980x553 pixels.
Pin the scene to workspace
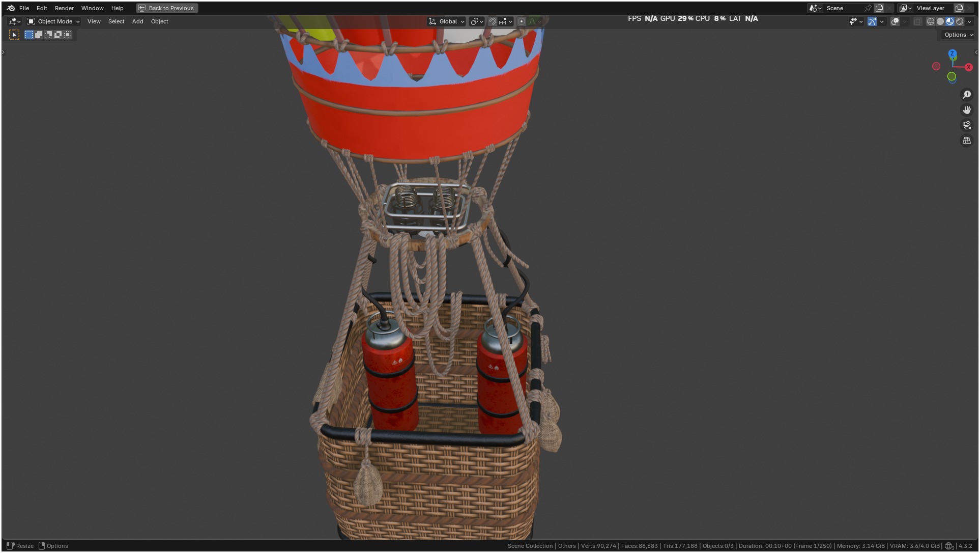(x=868, y=8)
